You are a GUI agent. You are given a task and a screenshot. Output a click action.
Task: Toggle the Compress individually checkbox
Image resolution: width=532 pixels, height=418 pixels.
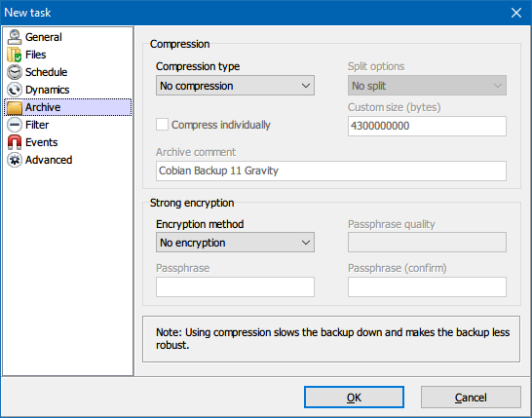(162, 125)
